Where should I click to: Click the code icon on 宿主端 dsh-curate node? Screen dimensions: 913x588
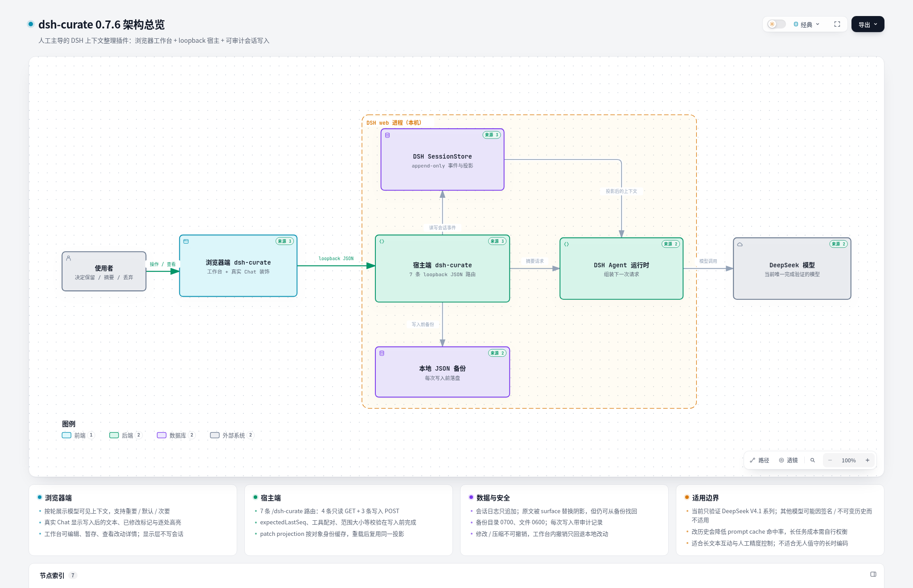tap(382, 241)
